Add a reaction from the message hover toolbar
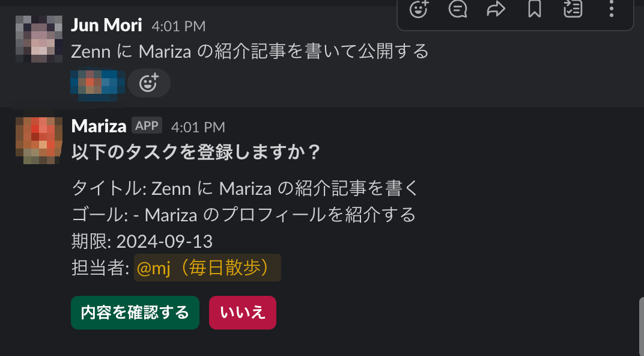This screenshot has height=356, width=644. (x=419, y=8)
